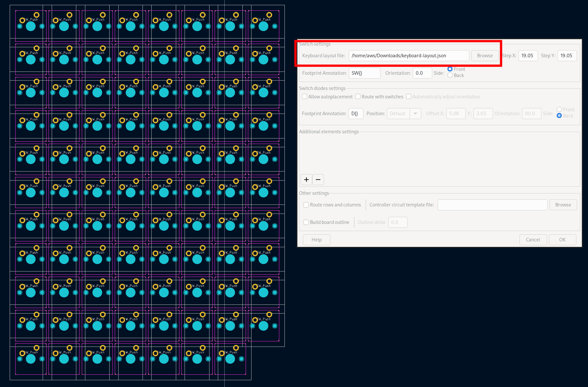Toggle Automatically adjust orientation checkbox
The width and height of the screenshot is (588, 387).
tap(409, 97)
